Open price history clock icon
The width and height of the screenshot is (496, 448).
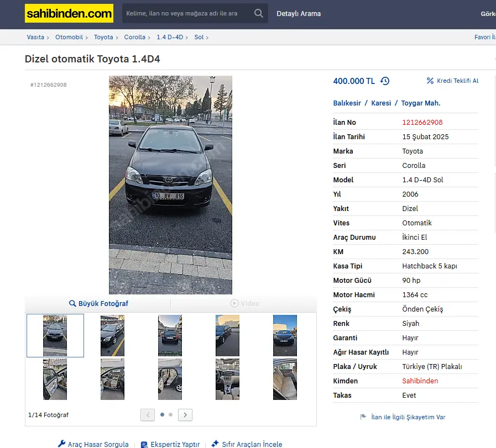click(x=385, y=81)
